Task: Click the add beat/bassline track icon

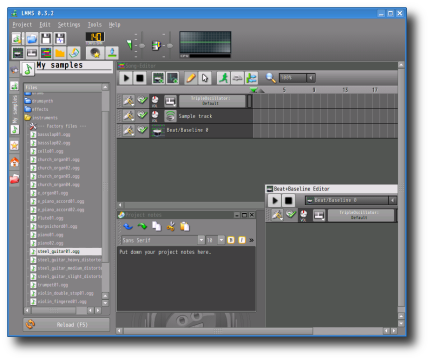Action: [158, 78]
